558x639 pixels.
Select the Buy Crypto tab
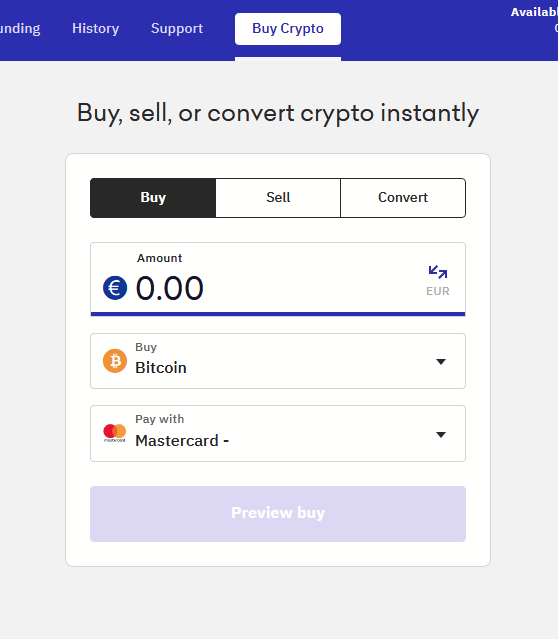(288, 29)
